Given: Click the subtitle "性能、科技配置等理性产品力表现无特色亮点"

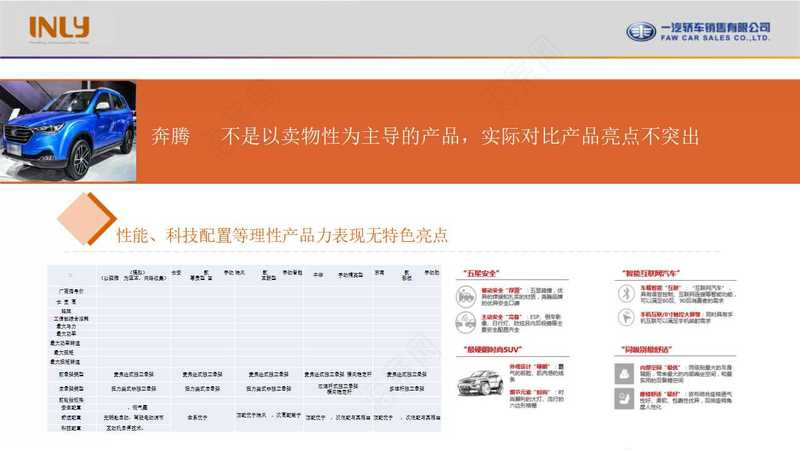Looking at the screenshot, I should tap(282, 235).
